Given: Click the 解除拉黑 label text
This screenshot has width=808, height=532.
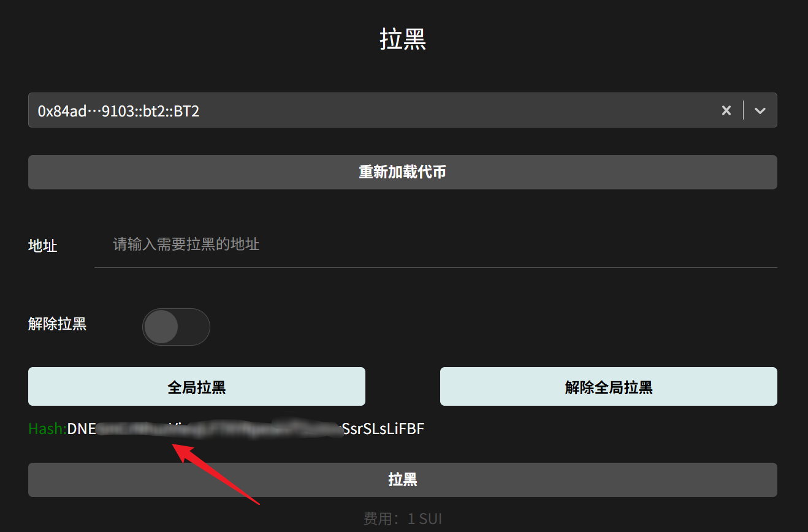Looking at the screenshot, I should coord(58,324).
